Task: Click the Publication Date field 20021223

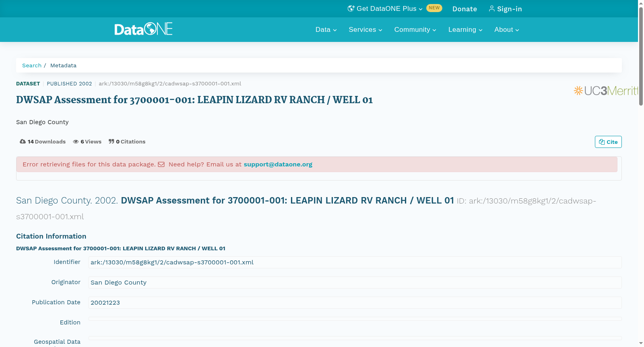Action: pos(355,303)
